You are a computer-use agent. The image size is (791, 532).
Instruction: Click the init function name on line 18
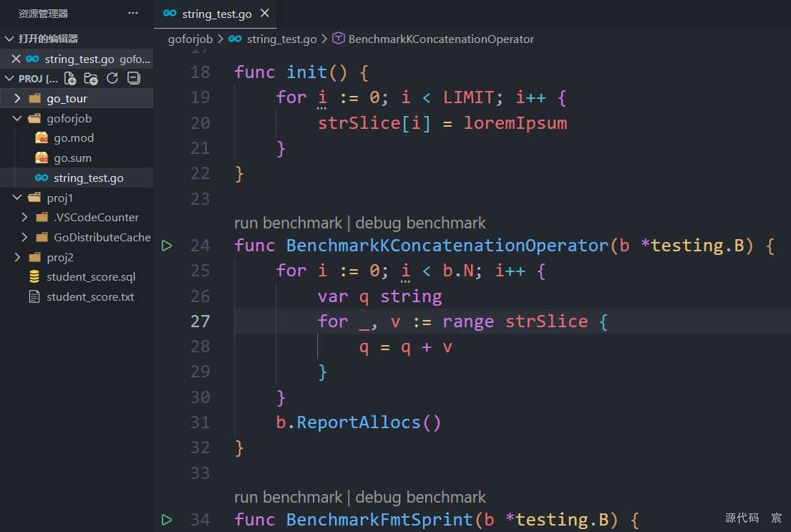tap(306, 72)
